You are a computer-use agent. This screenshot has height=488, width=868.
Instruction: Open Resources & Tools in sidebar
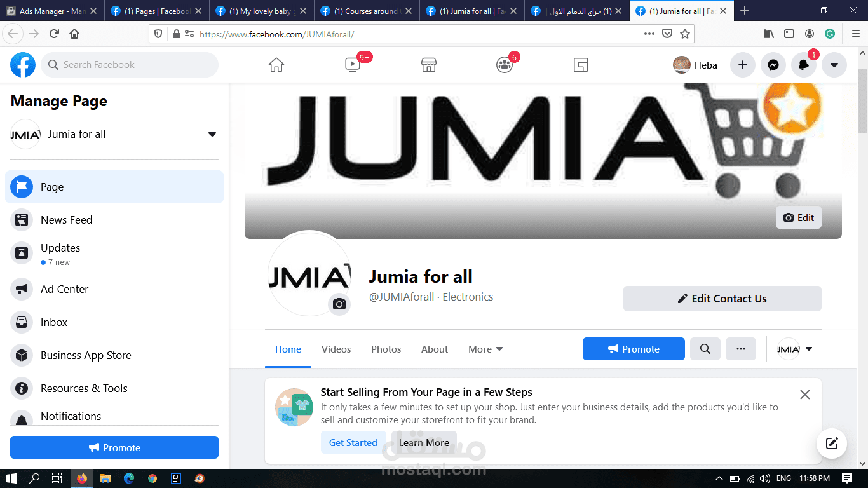coord(114,388)
